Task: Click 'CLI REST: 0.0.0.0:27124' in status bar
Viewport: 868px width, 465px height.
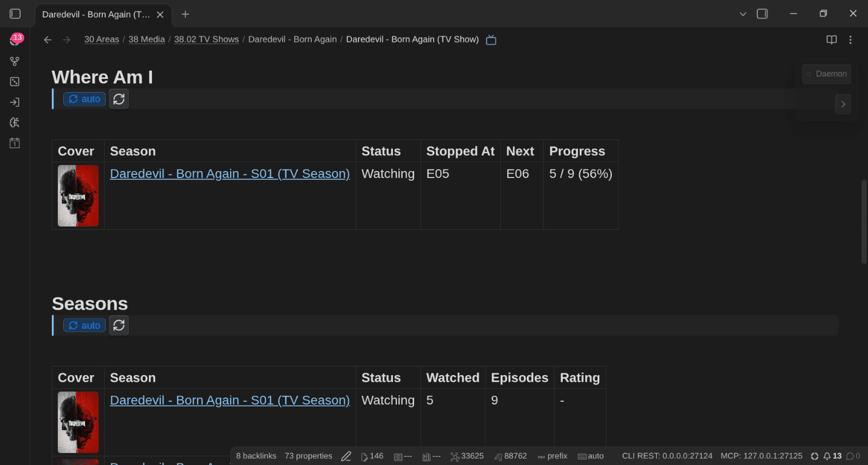Action: [667, 456]
